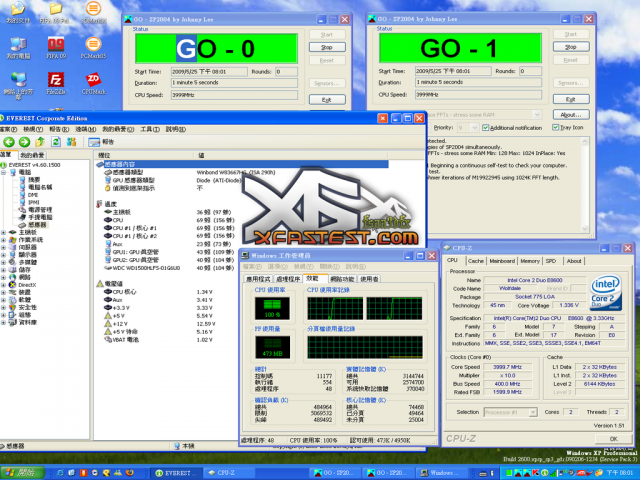Expand DirectX node in EVEREST tree
This screenshot has height=480, width=640.
click(x=4, y=285)
